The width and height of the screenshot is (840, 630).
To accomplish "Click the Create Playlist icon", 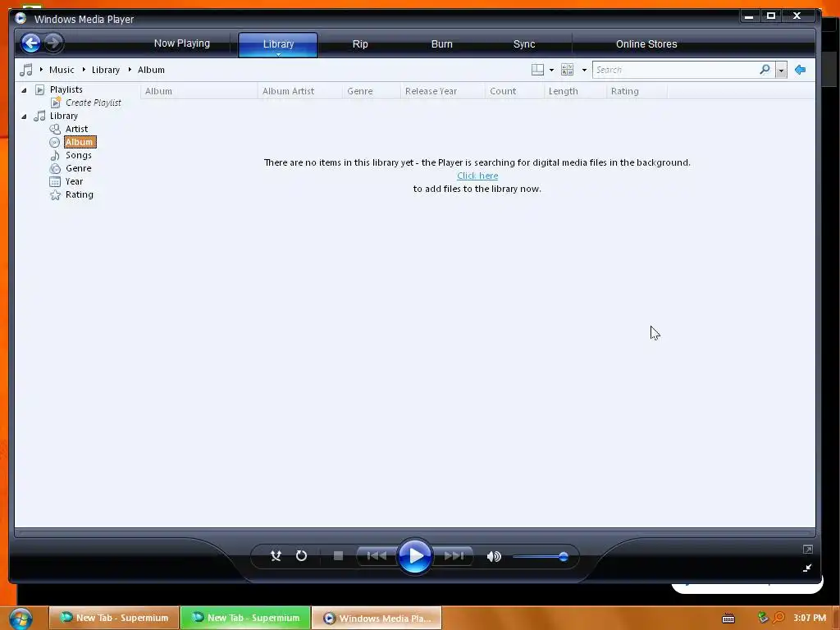I will coord(56,103).
